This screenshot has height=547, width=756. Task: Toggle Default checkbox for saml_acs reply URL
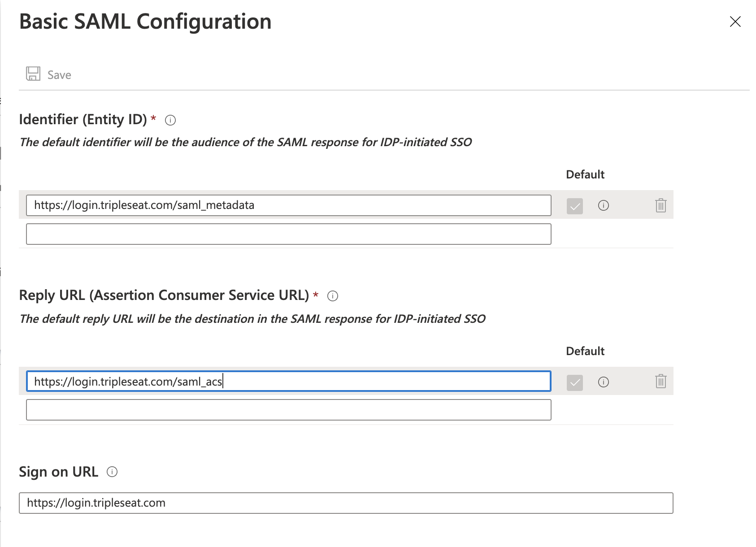point(575,383)
